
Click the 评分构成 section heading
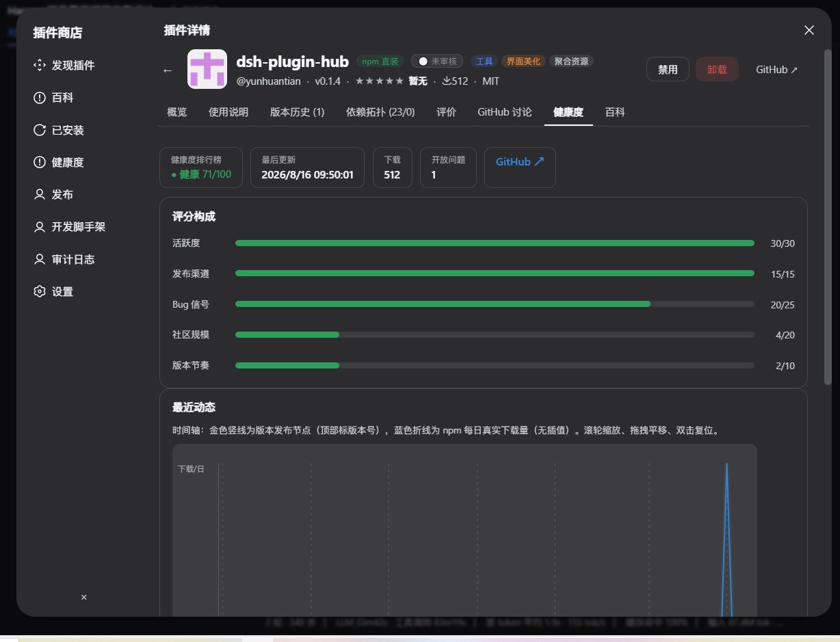194,217
